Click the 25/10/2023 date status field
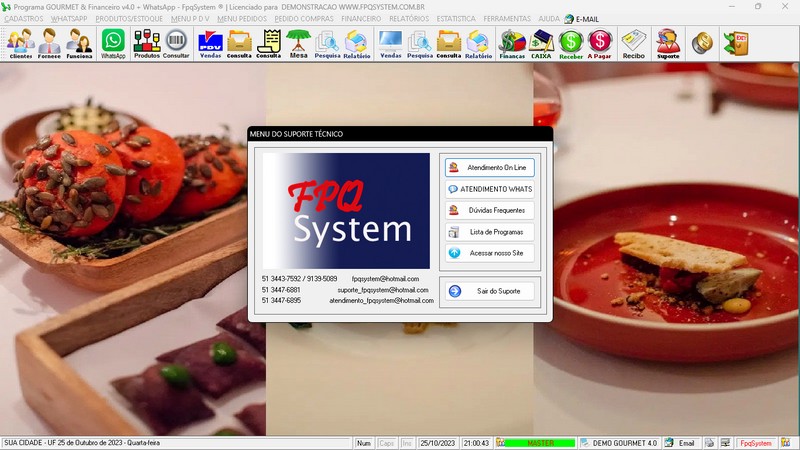The width and height of the screenshot is (800, 450). tap(437, 443)
